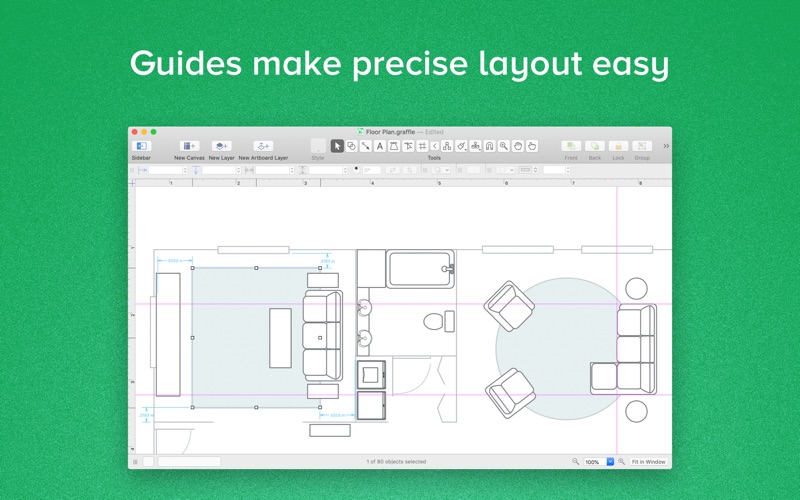Screen dimensions: 800x500
Task: Select the Style Brush tool
Action: [x=461, y=146]
